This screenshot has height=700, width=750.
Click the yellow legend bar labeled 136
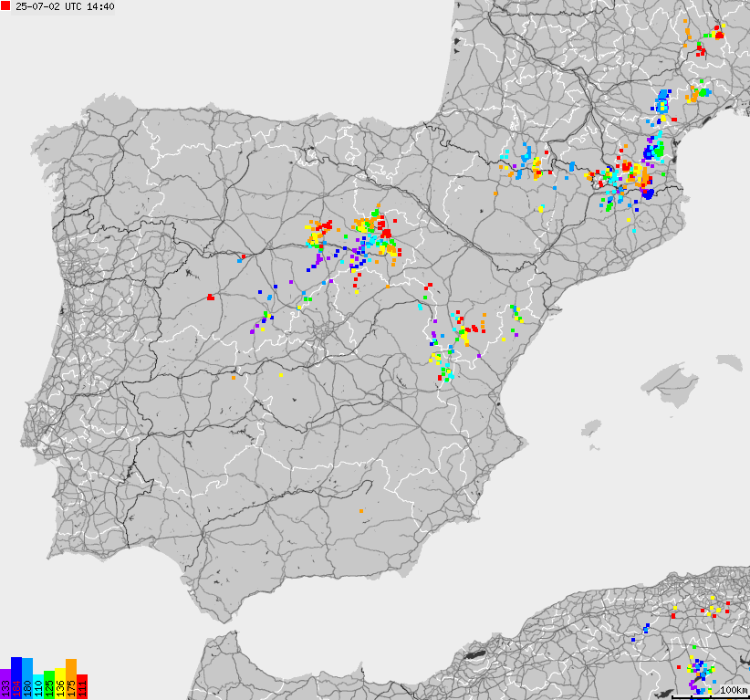tap(60, 684)
